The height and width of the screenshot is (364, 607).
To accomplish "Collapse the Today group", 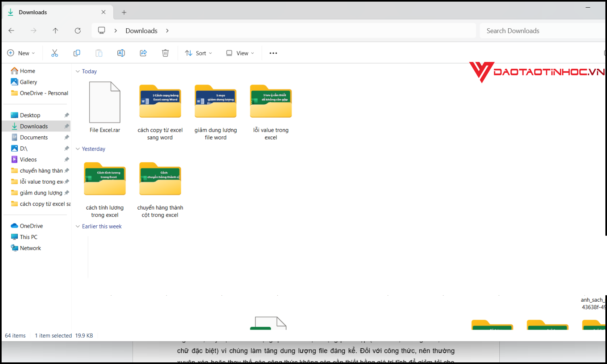I will tap(78, 72).
